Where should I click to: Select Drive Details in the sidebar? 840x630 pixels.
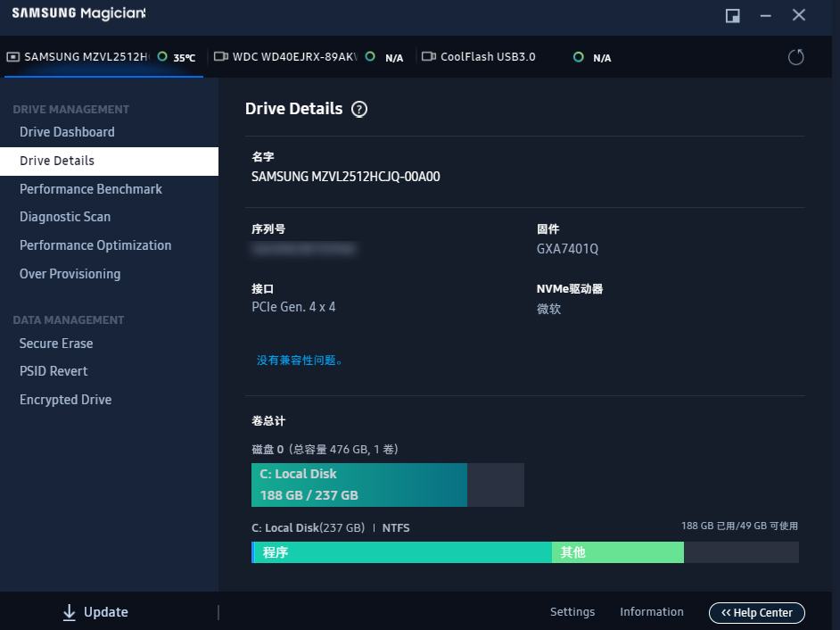coord(110,161)
